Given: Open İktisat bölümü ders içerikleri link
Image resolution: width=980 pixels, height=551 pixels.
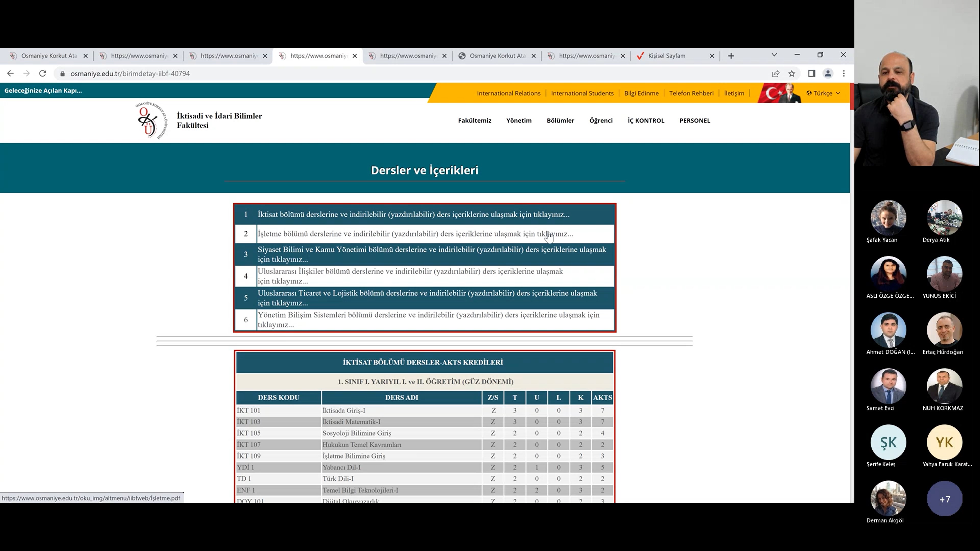Looking at the screenshot, I should (413, 215).
